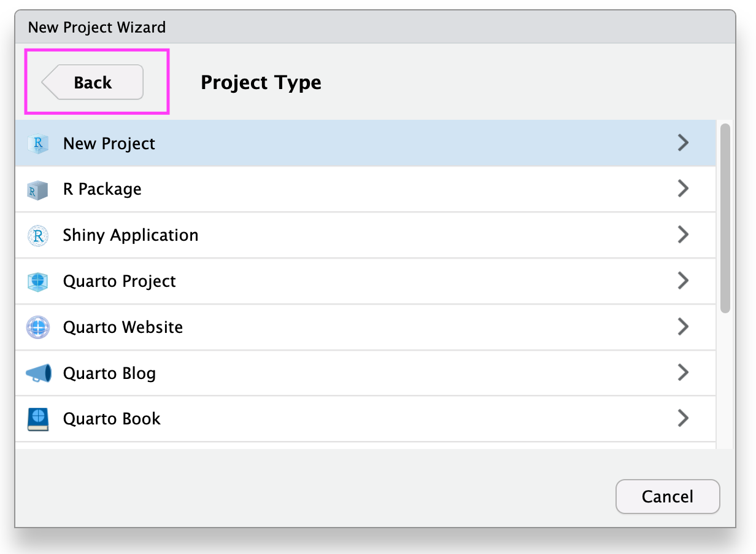Open the Quarto Blog chevron arrow

[x=683, y=373]
